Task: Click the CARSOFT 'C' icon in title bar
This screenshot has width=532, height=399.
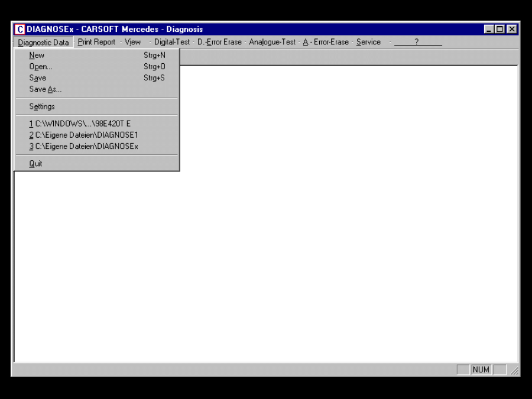Action: click(20, 30)
